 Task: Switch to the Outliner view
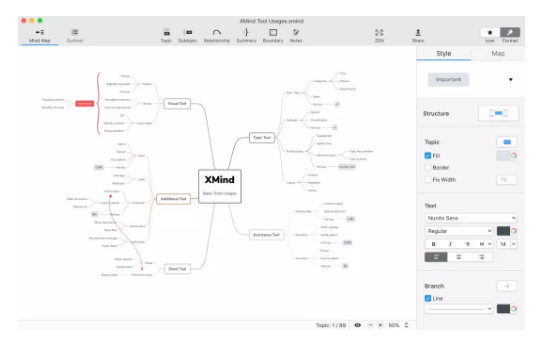pos(75,36)
